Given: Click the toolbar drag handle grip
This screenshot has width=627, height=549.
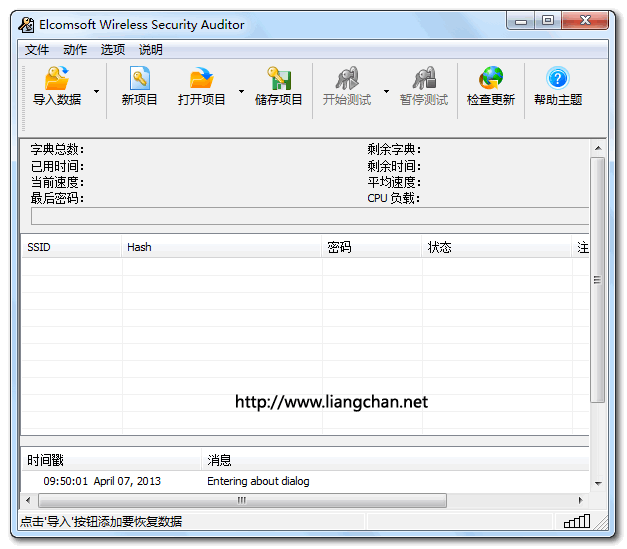Looking at the screenshot, I should coord(24,98).
